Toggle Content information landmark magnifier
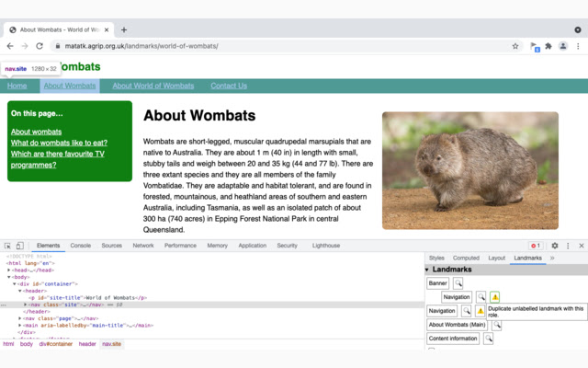Viewport: 588px width, 368px height. pyautogui.click(x=488, y=339)
